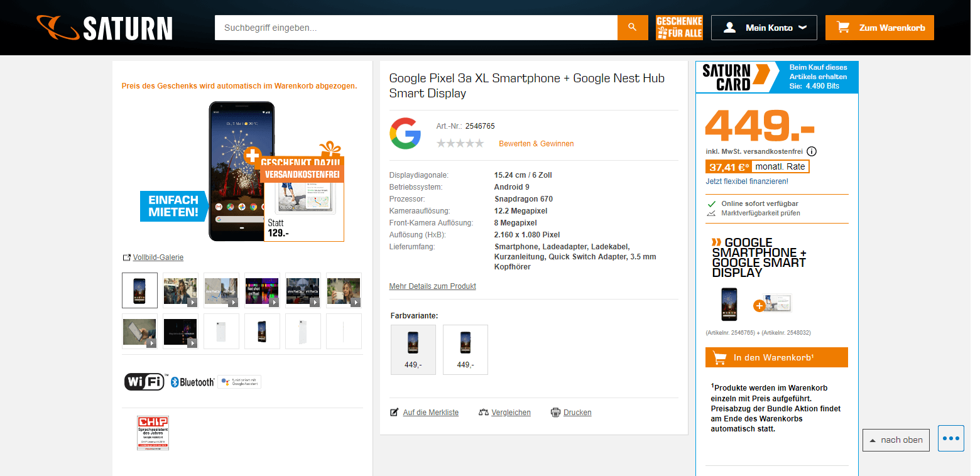Viewport: 980px width, 476px height.
Task: Select the second color variant at 449,-
Action: click(x=465, y=350)
